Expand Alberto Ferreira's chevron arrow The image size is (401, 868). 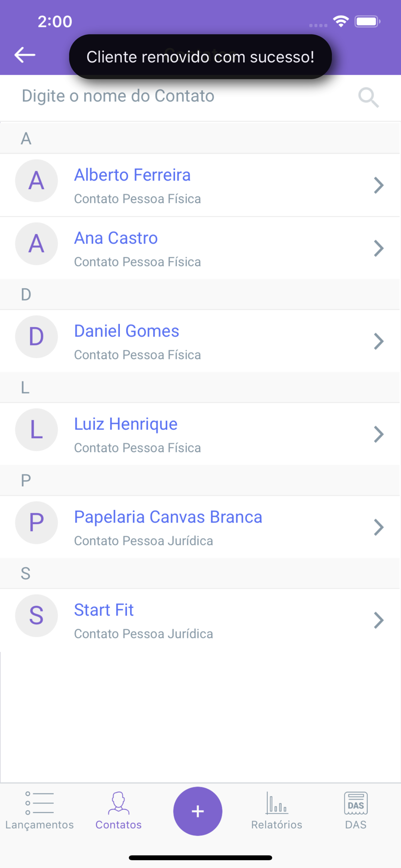click(x=378, y=185)
